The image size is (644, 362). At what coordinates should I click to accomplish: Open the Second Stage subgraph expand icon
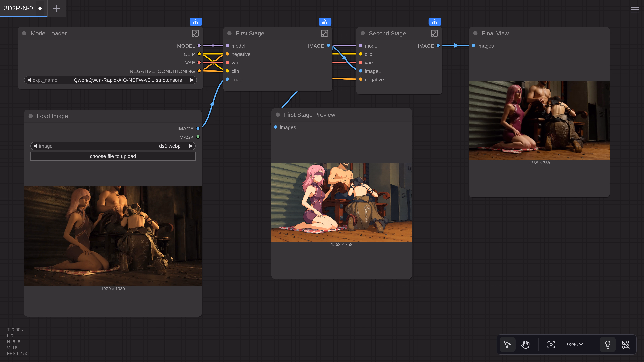434,33
